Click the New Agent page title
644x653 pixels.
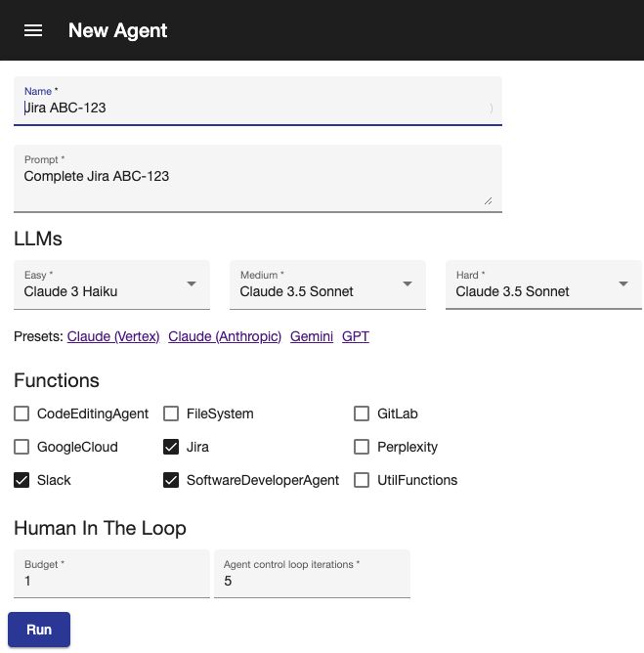point(118,30)
